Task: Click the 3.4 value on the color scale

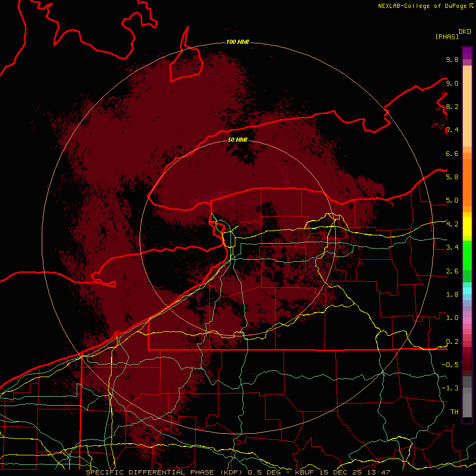Action: coord(452,247)
